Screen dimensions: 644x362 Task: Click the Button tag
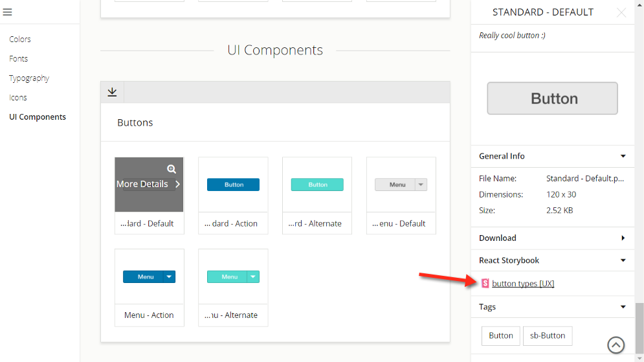point(500,335)
